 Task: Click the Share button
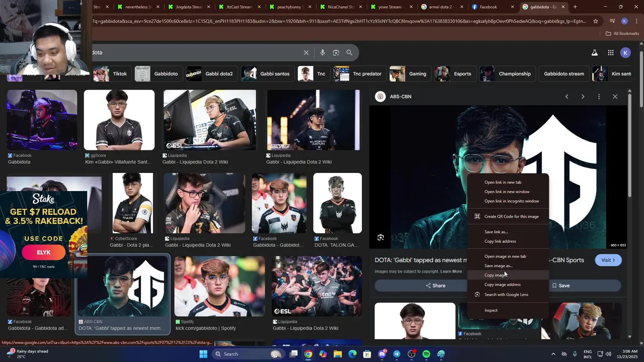[436, 286]
